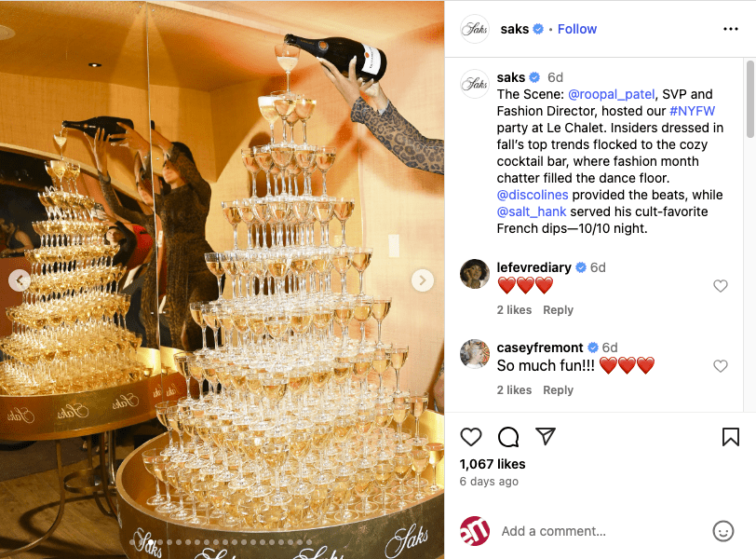Open the #NYFW hashtag link

coord(692,111)
